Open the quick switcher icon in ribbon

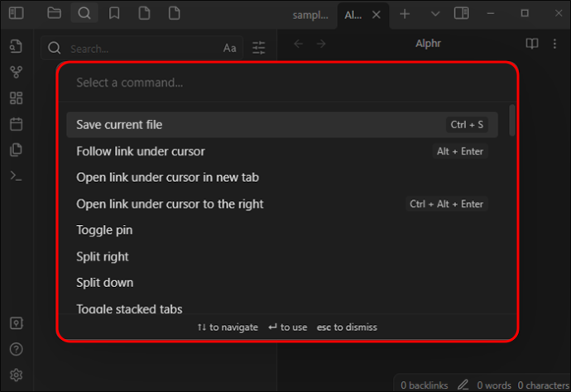[x=16, y=46]
